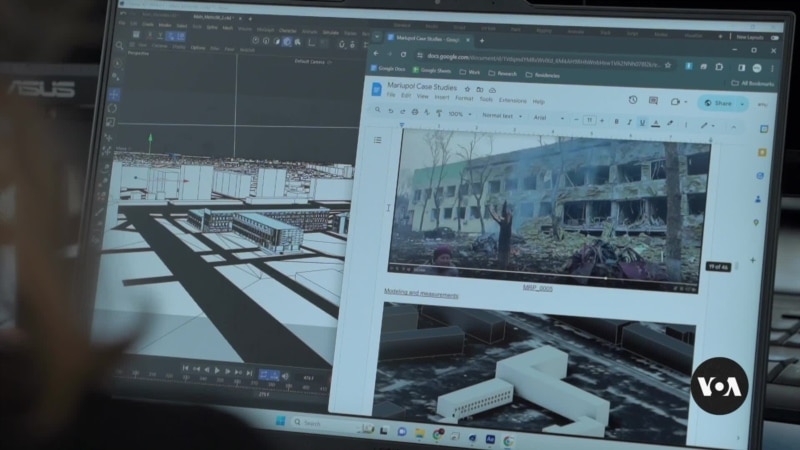
Task: Open the Contacts icon in Docs side panel
Action: click(758, 199)
